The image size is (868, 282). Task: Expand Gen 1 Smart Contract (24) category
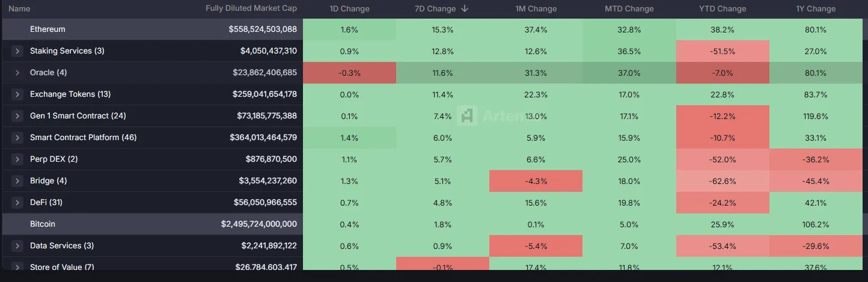pos(17,116)
